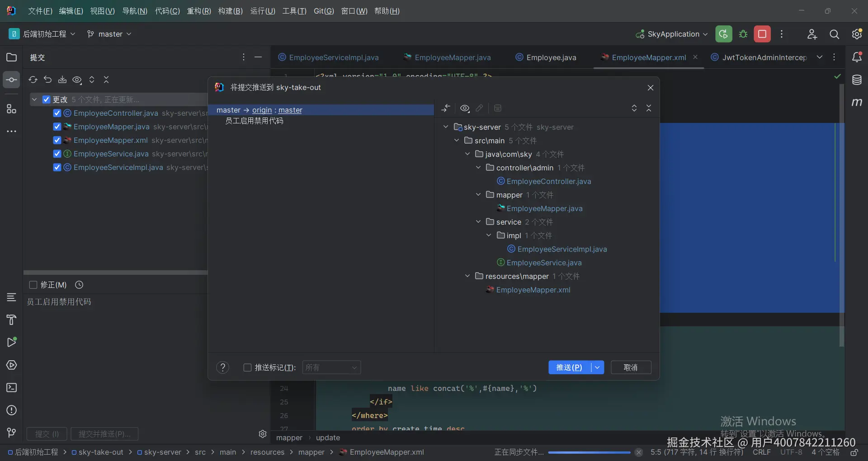
Task: Open the Problems tool window
Action: pyautogui.click(x=11, y=410)
